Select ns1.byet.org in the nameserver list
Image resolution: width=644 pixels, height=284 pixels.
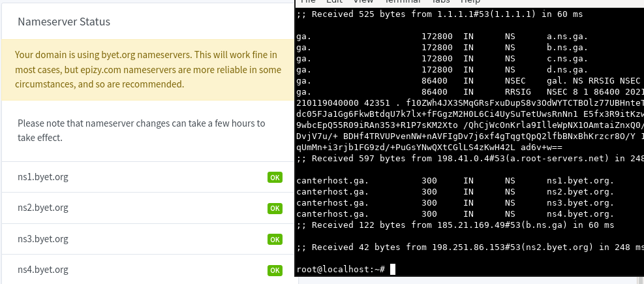(x=42, y=177)
